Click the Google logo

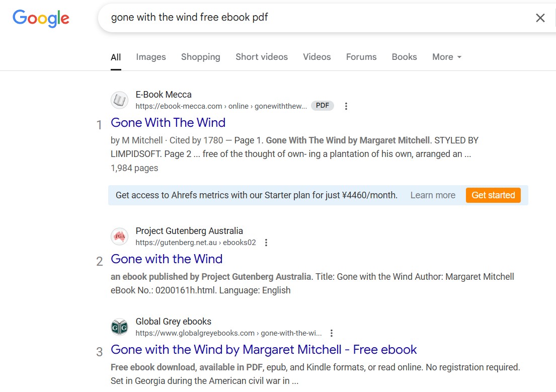(x=41, y=18)
